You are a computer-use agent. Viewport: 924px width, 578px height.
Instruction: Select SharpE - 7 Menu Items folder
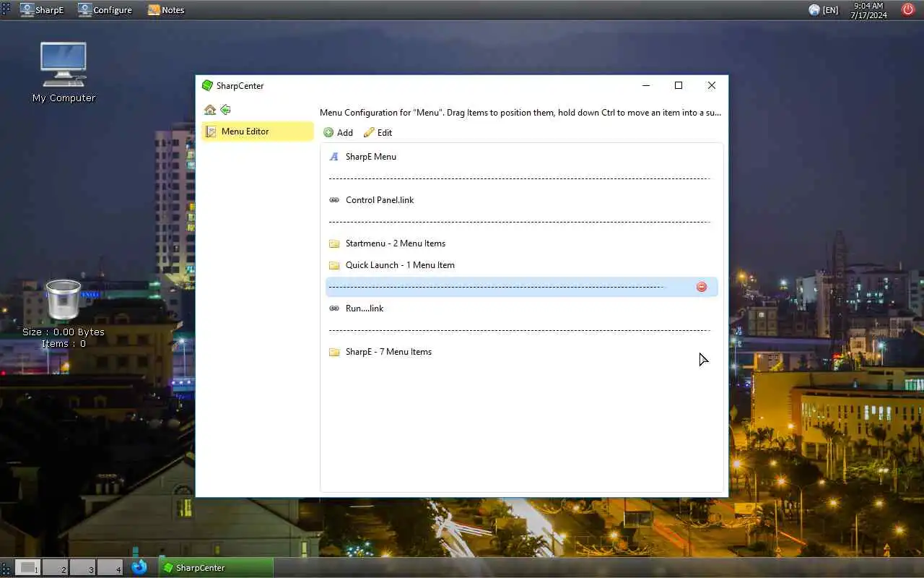tap(521, 352)
